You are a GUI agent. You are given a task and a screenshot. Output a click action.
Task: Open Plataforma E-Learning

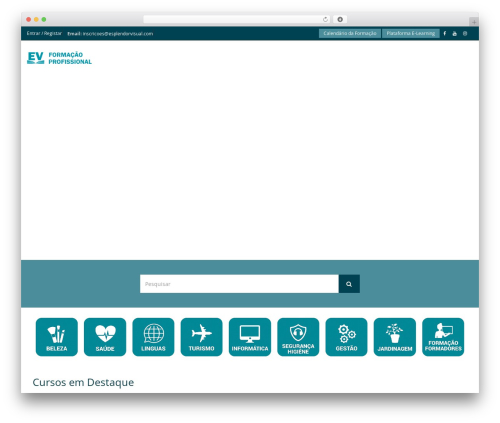tap(411, 33)
